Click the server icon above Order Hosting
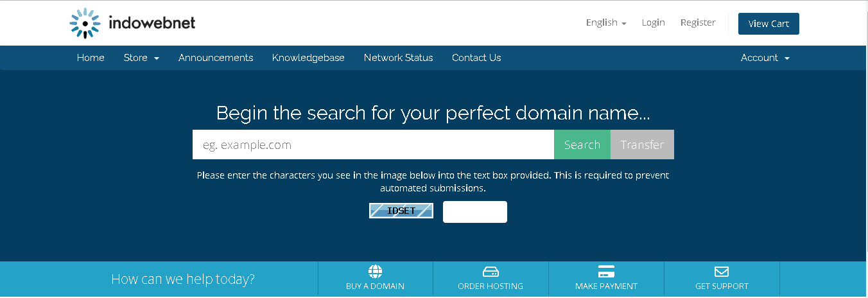This screenshot has height=298, width=868. [x=490, y=272]
